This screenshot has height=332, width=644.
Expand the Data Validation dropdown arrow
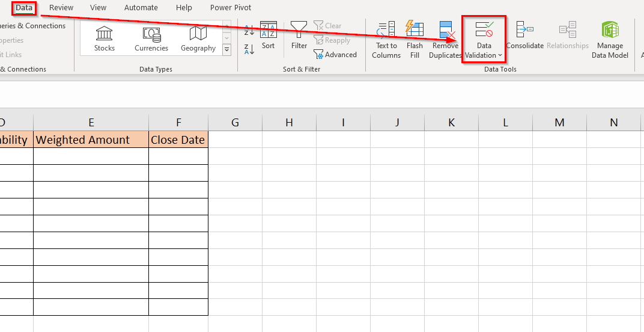tap(500, 55)
